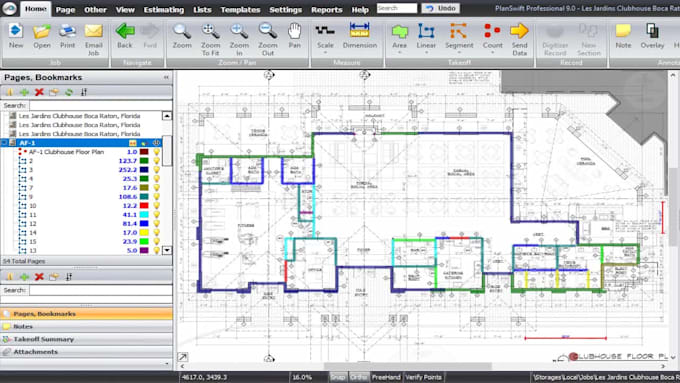Click the page list scroll-up arrow
This screenshot has height=383, width=680.
point(167,116)
